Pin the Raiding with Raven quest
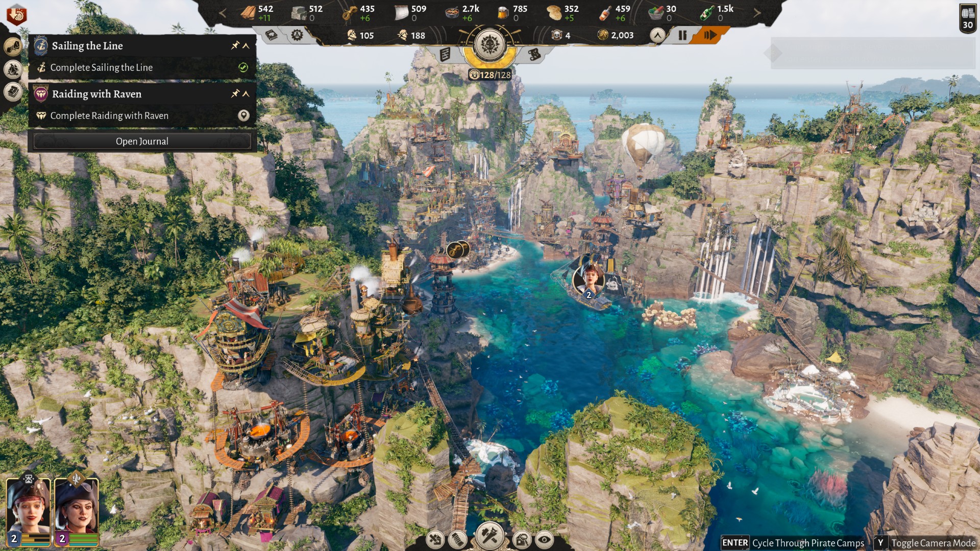This screenshot has width=980, height=551. point(235,93)
